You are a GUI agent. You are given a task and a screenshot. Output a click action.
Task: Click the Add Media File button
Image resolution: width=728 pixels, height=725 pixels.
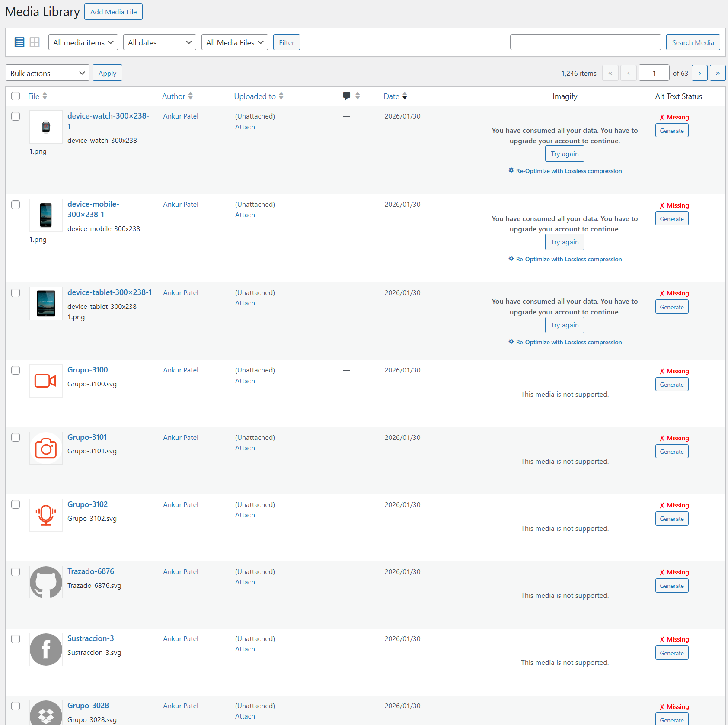point(113,12)
